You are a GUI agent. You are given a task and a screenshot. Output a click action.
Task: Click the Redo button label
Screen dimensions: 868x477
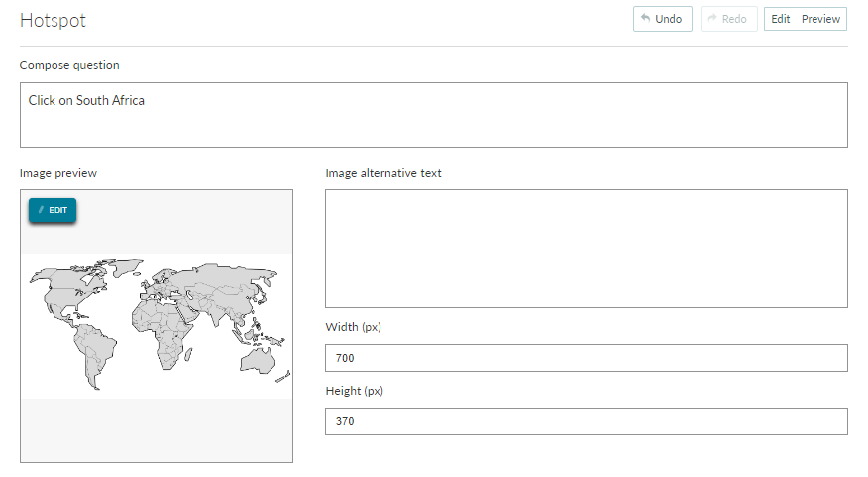point(734,19)
